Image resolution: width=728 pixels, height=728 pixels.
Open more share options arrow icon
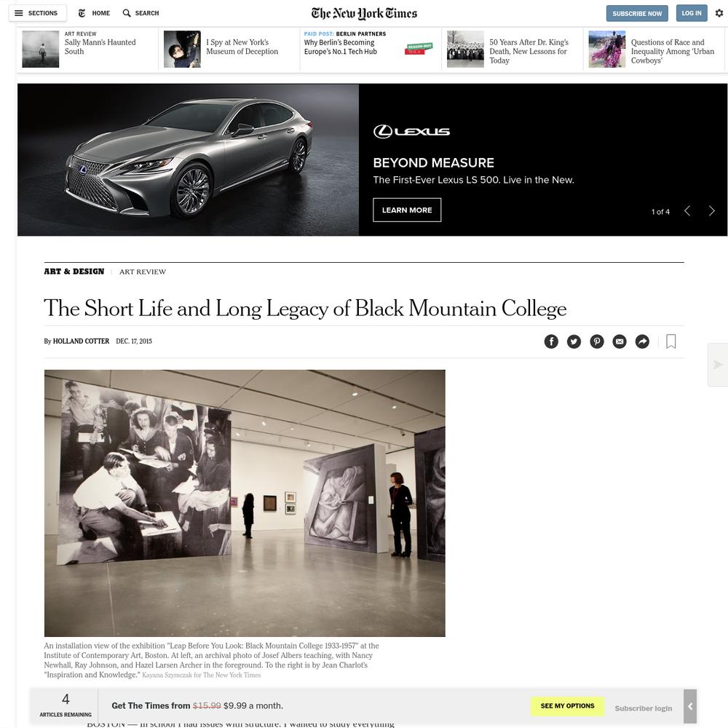point(642,341)
